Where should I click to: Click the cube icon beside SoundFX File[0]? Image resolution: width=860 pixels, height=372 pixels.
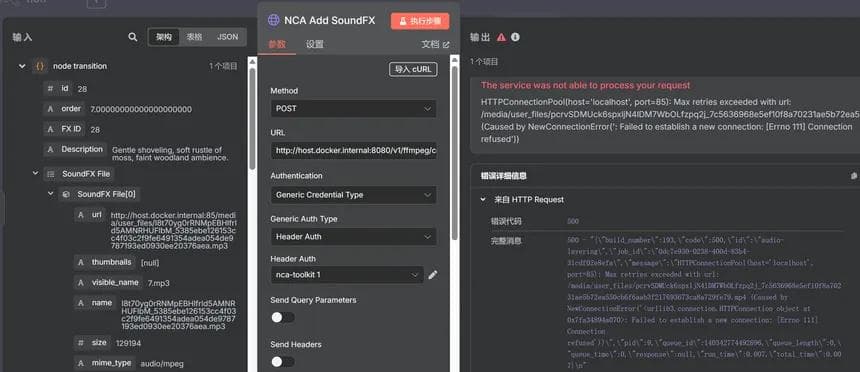tap(66, 194)
